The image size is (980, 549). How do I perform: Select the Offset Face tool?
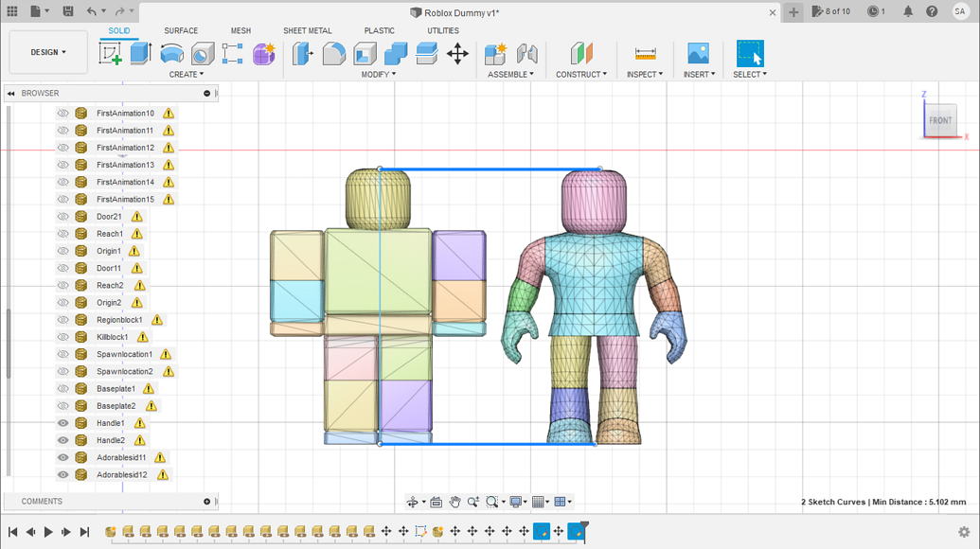tap(426, 54)
